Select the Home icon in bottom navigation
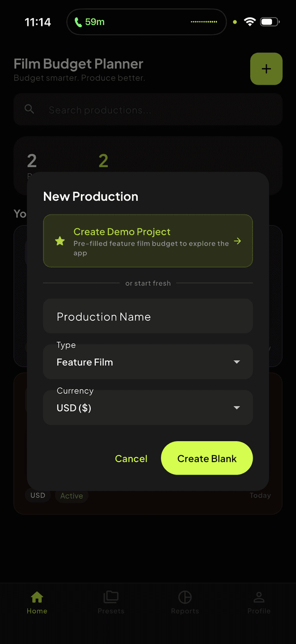The width and height of the screenshot is (296, 644). pos(37,597)
